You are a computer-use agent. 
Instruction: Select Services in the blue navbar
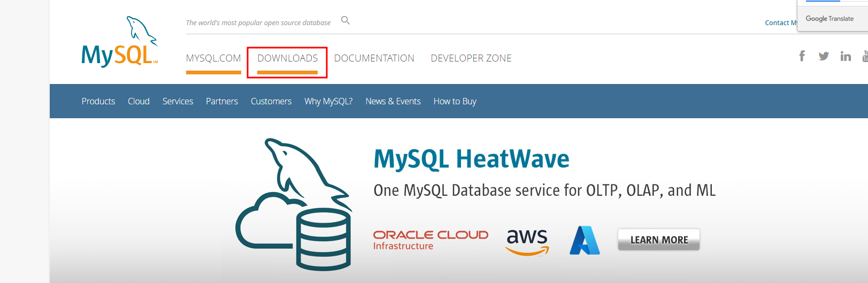178,101
